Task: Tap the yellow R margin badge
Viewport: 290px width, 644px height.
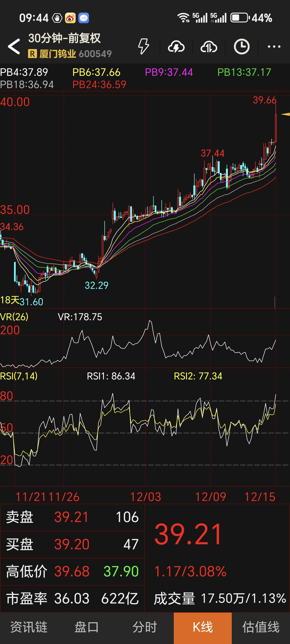Action: (32, 53)
